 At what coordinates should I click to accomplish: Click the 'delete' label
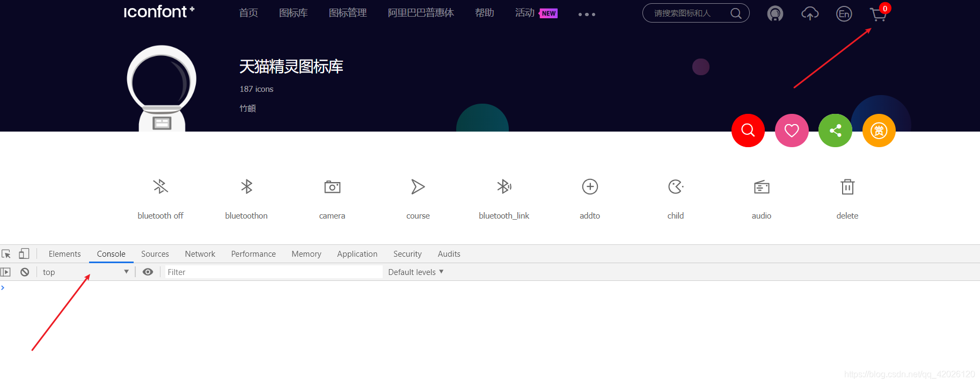coord(847,216)
